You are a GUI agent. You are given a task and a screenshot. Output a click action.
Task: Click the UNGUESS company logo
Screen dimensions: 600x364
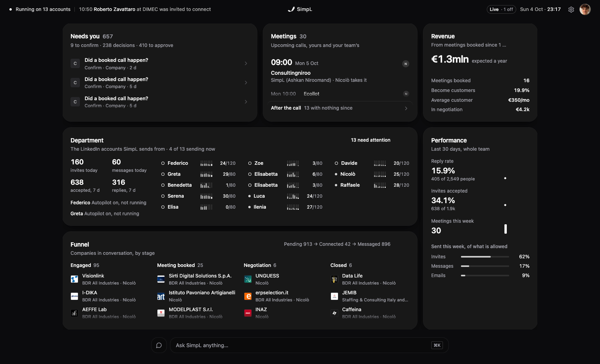coord(248,279)
